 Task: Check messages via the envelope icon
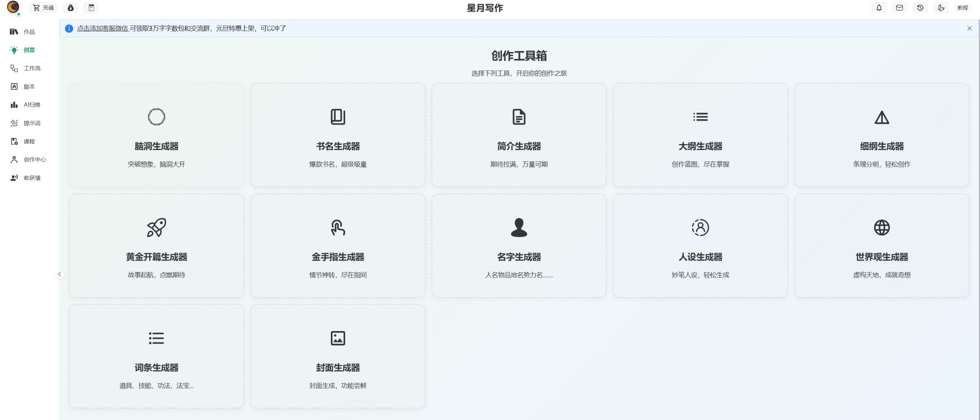point(900,8)
